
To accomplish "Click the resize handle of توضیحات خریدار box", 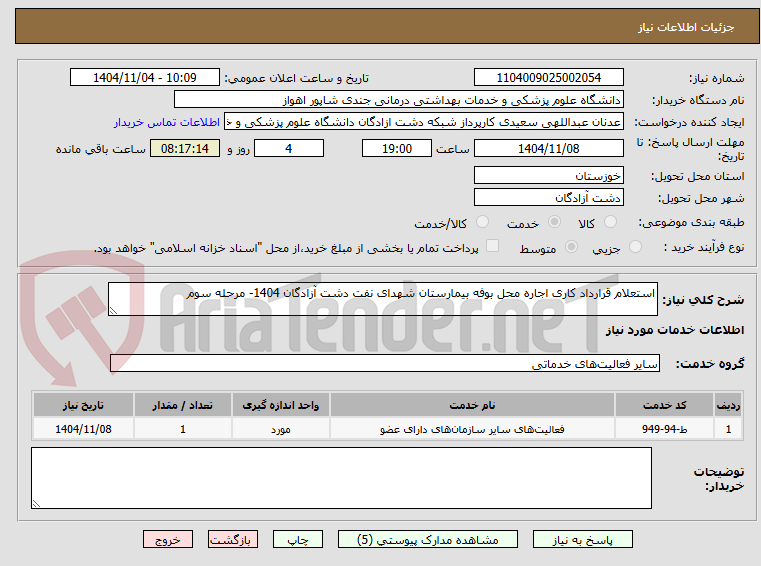I will coord(36,504).
